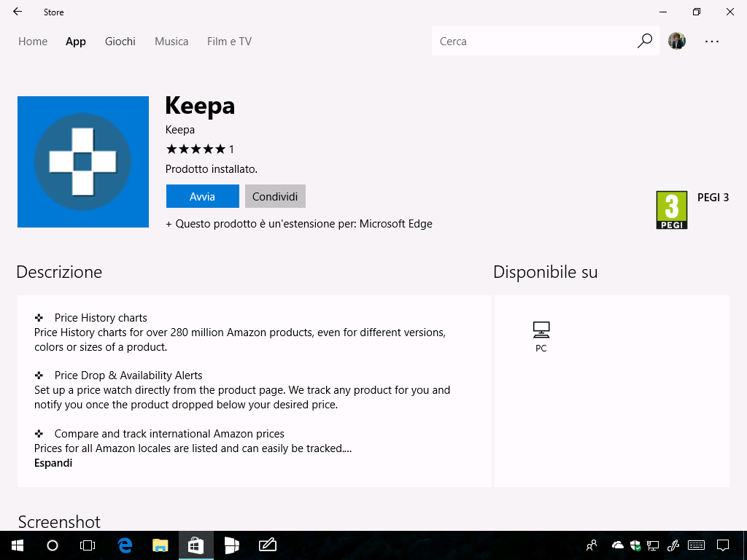This screenshot has height=560, width=747.
Task: Click the Microsoft Edge extension note
Action: (x=298, y=224)
